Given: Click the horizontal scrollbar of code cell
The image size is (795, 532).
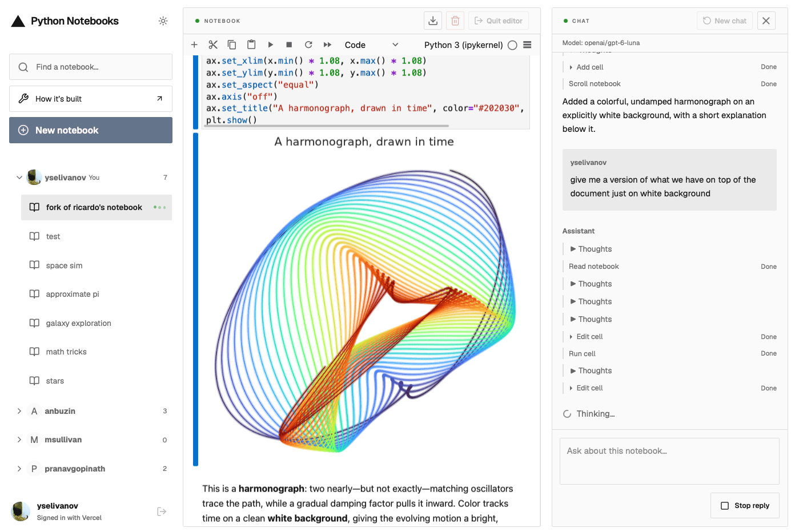Looking at the screenshot, I should (x=328, y=126).
